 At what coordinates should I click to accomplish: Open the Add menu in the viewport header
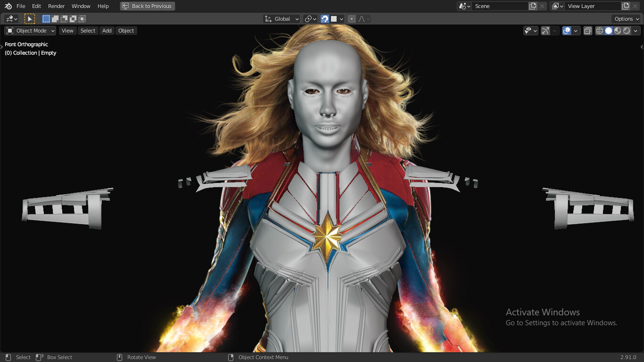(107, 31)
